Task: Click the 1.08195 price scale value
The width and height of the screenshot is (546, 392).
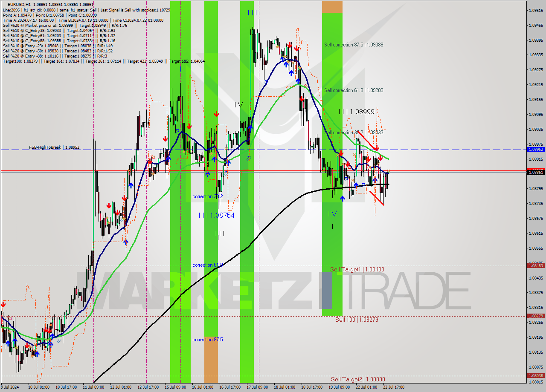Action: [536, 337]
